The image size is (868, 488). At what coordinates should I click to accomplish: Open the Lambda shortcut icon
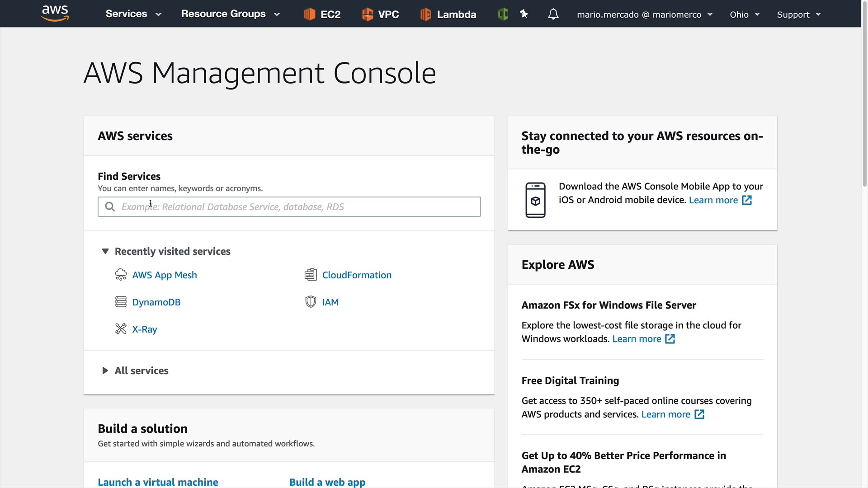click(425, 14)
